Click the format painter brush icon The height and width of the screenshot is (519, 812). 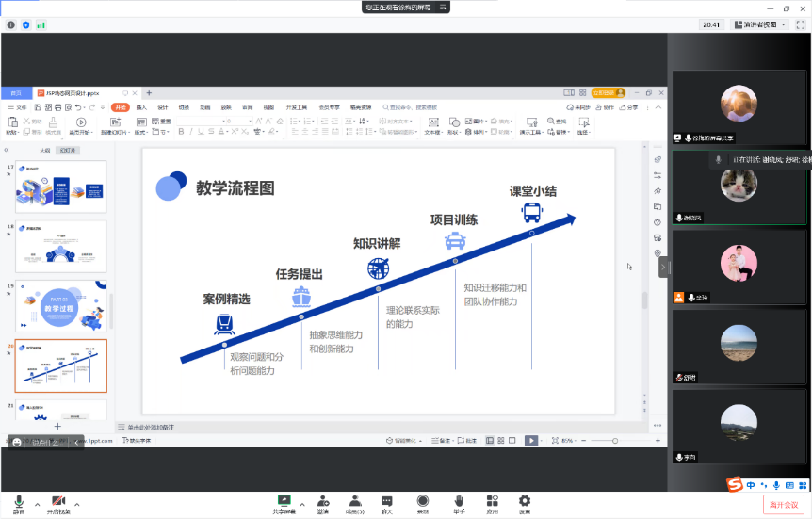[x=53, y=122]
